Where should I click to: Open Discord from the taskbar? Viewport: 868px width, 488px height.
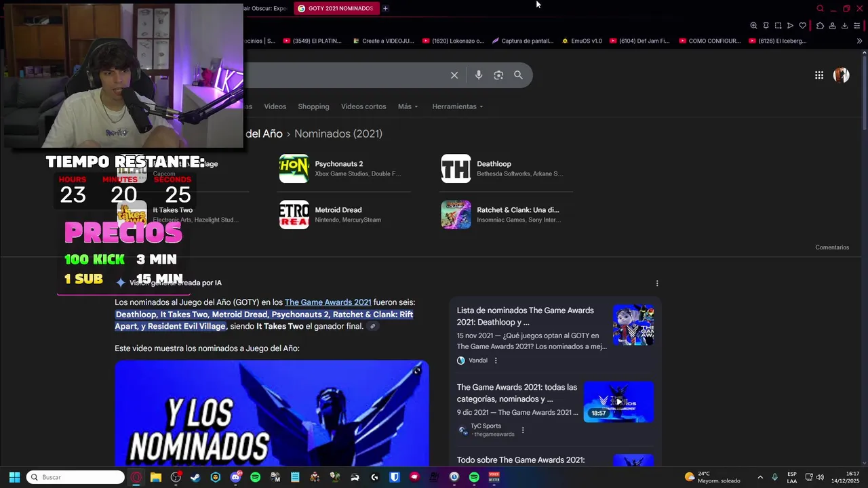click(235, 477)
